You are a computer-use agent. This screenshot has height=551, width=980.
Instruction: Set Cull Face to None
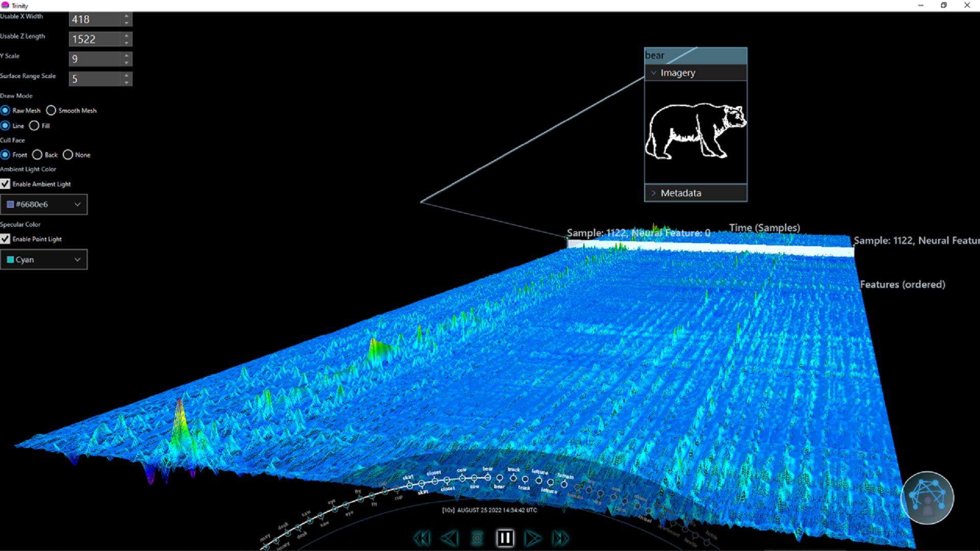pyautogui.click(x=68, y=155)
